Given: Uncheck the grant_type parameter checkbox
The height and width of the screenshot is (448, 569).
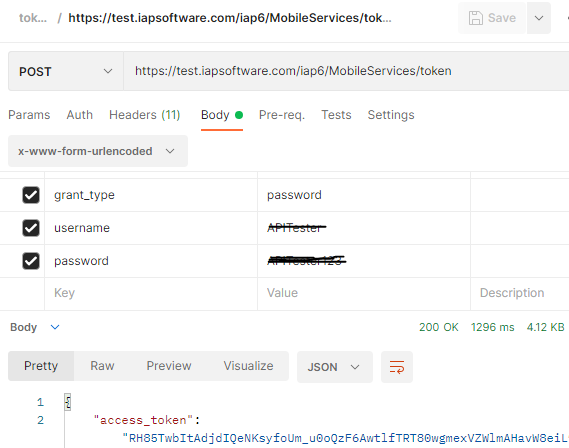Looking at the screenshot, I should point(31,195).
